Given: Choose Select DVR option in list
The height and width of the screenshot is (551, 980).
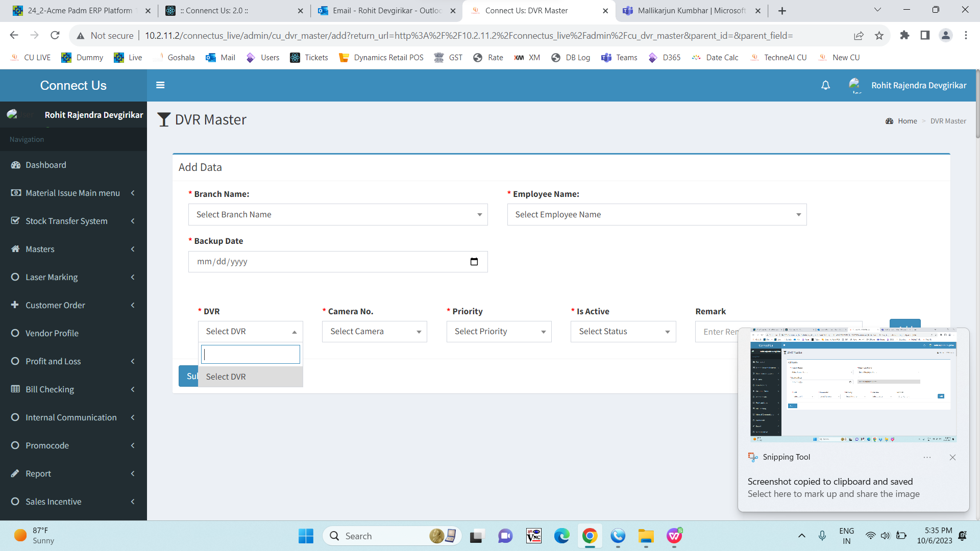Looking at the screenshot, I should coord(250,377).
